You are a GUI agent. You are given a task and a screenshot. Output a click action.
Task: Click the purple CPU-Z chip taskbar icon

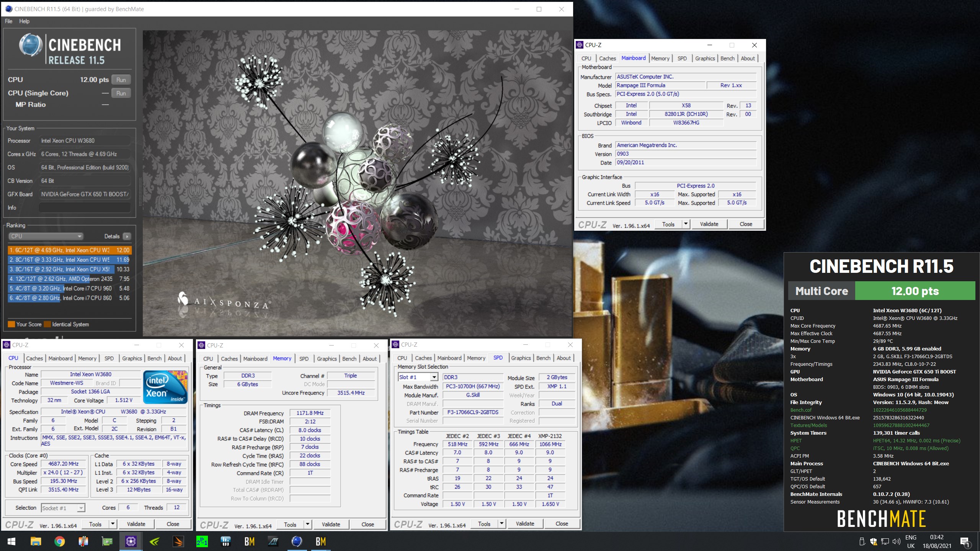131,541
